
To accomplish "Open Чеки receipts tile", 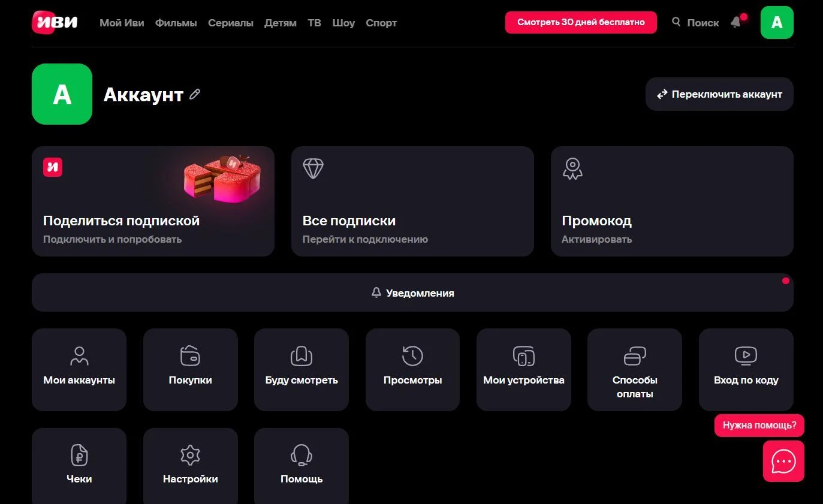I will pyautogui.click(x=79, y=466).
